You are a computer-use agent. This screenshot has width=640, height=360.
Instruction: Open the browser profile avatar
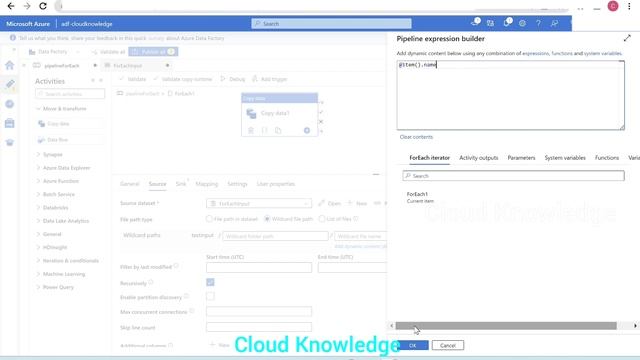coord(613,6)
